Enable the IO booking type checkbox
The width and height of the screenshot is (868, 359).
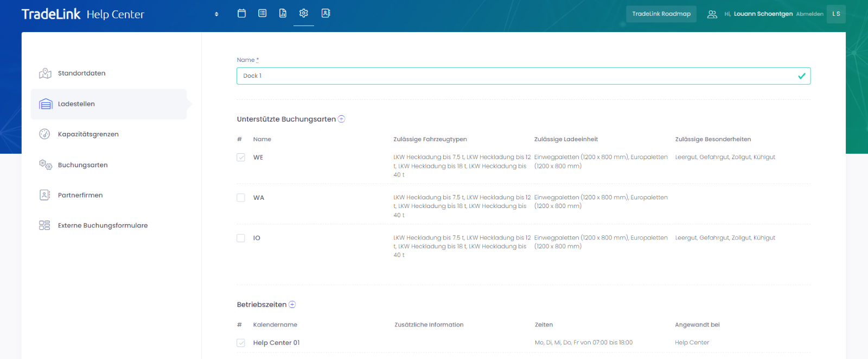coord(241,238)
